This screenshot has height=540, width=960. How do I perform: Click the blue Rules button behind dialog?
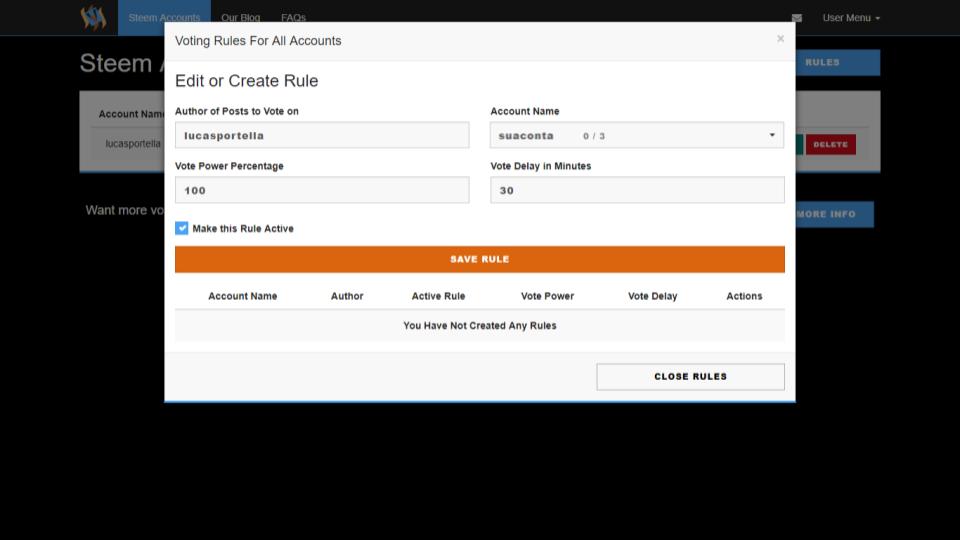[x=838, y=62]
